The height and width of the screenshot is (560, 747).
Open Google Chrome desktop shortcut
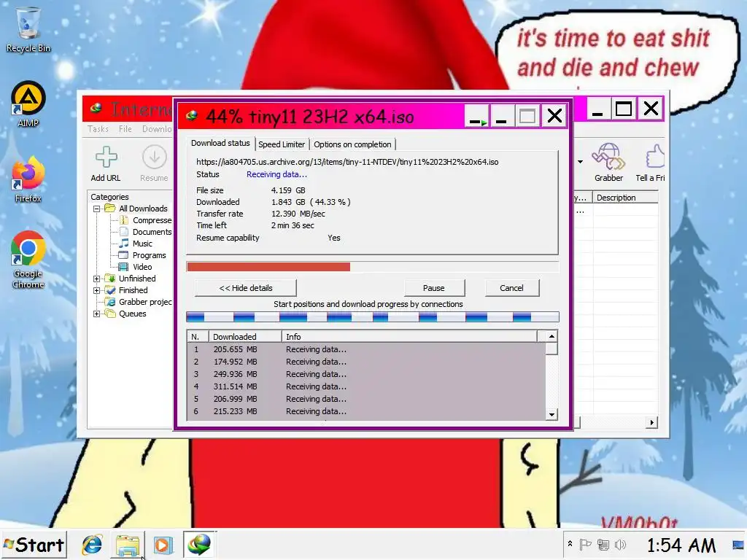pos(28,260)
